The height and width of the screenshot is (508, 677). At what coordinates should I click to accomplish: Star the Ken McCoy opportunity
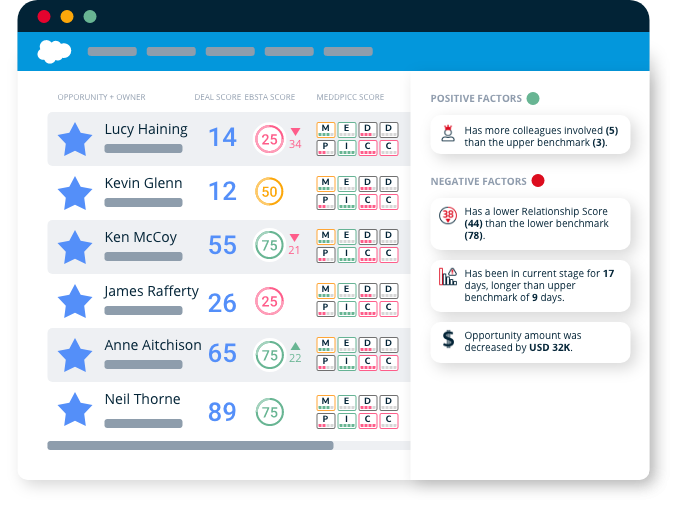coord(75,247)
